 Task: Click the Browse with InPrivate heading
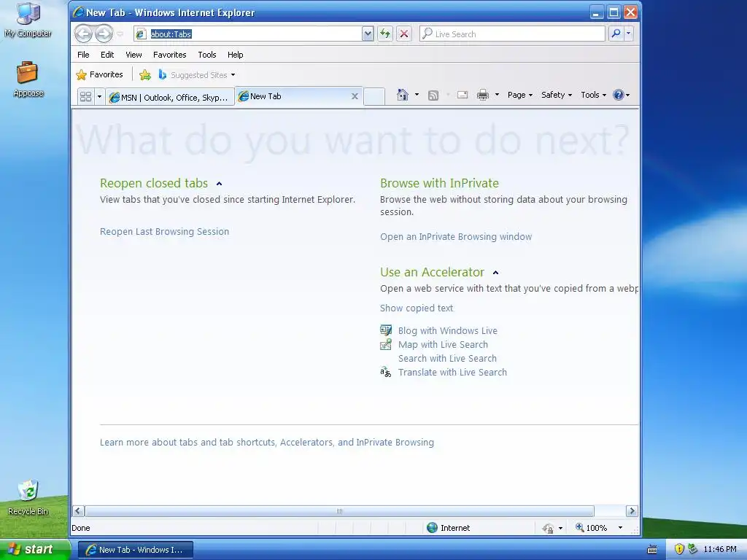coord(439,183)
